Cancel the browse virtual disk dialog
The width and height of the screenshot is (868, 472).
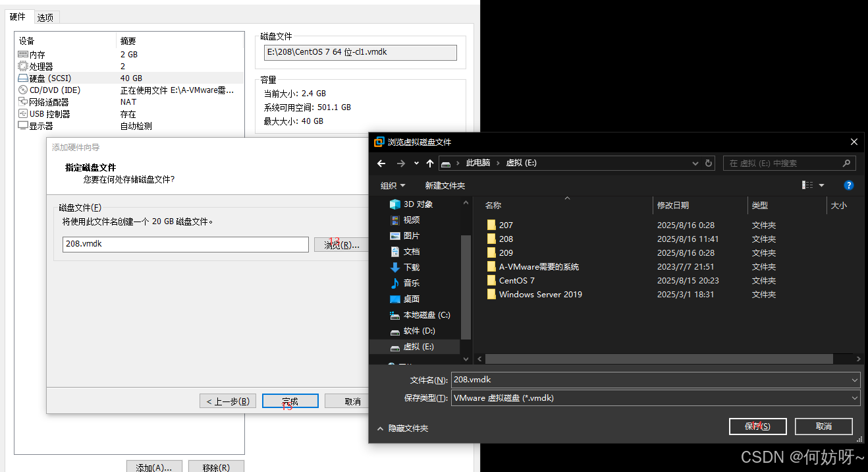[823, 427]
